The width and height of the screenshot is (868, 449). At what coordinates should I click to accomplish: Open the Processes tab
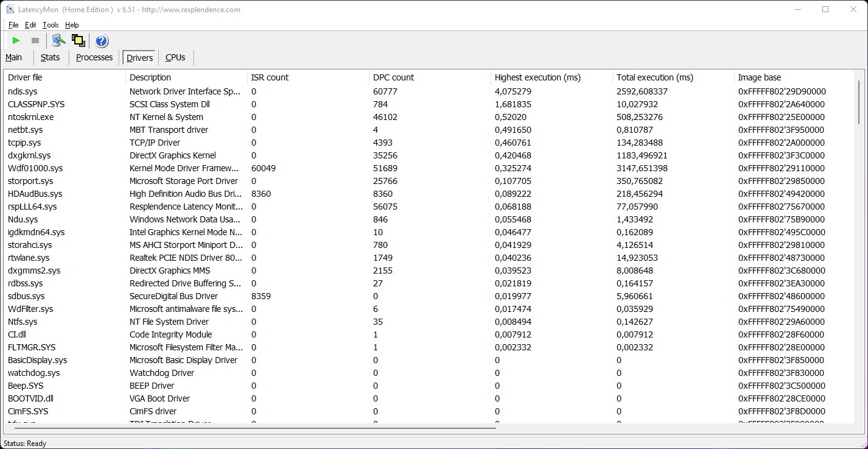coord(94,57)
